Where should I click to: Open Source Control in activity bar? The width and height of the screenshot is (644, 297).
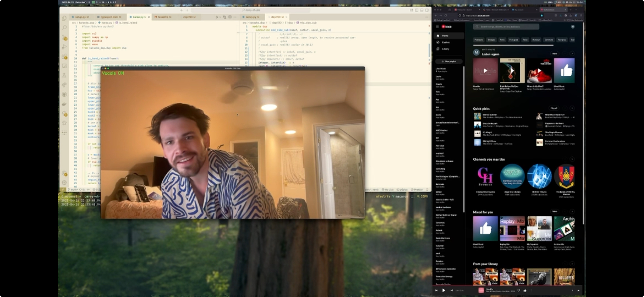tap(64, 37)
